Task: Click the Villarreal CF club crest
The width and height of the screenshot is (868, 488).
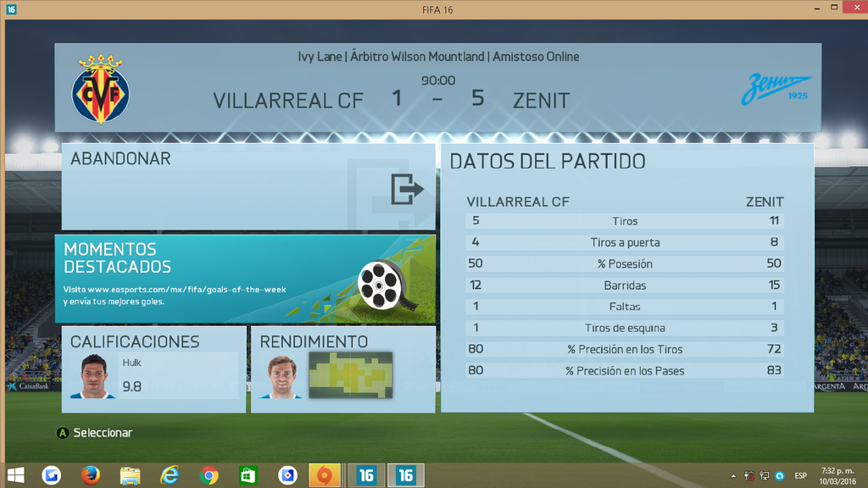Action: [101, 88]
